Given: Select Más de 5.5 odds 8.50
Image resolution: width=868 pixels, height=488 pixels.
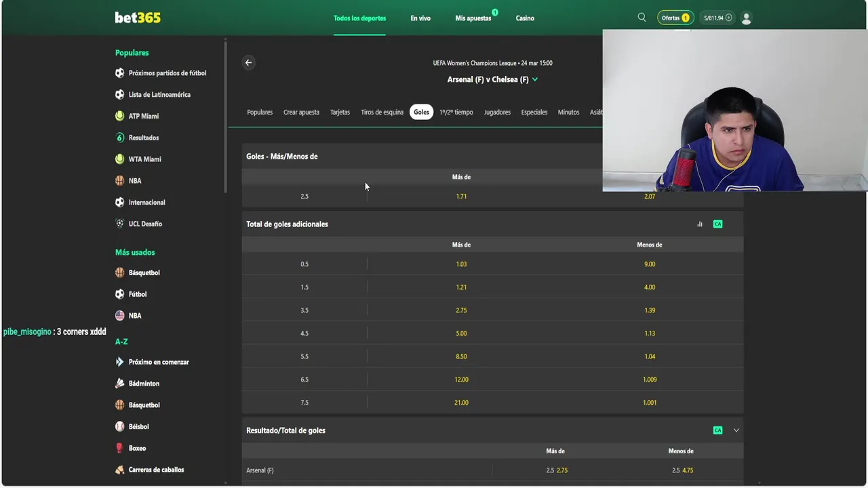Looking at the screenshot, I should (x=461, y=357).
